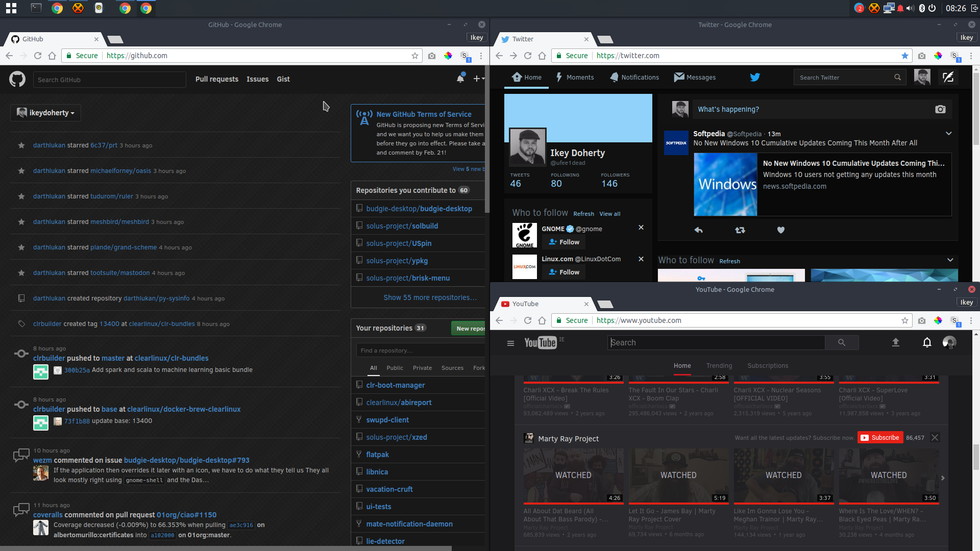
Task: Click back arrow in YouTube Chrome window
Action: (499, 320)
